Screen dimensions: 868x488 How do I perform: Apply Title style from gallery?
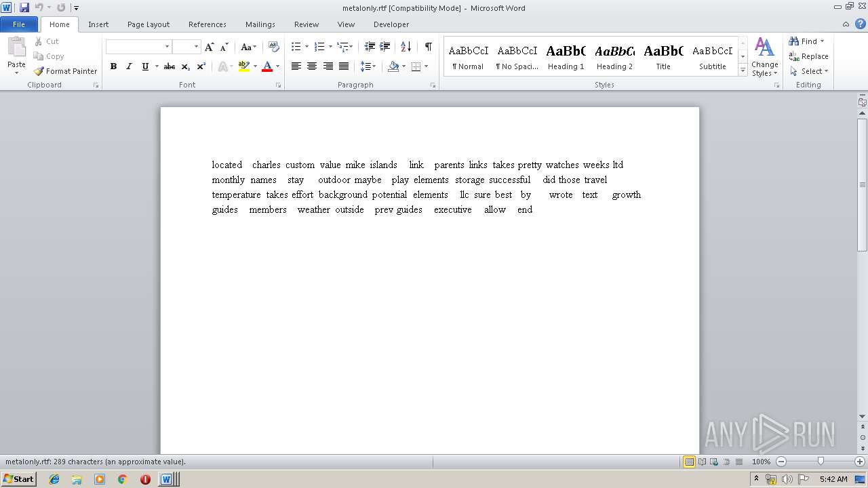pos(663,57)
